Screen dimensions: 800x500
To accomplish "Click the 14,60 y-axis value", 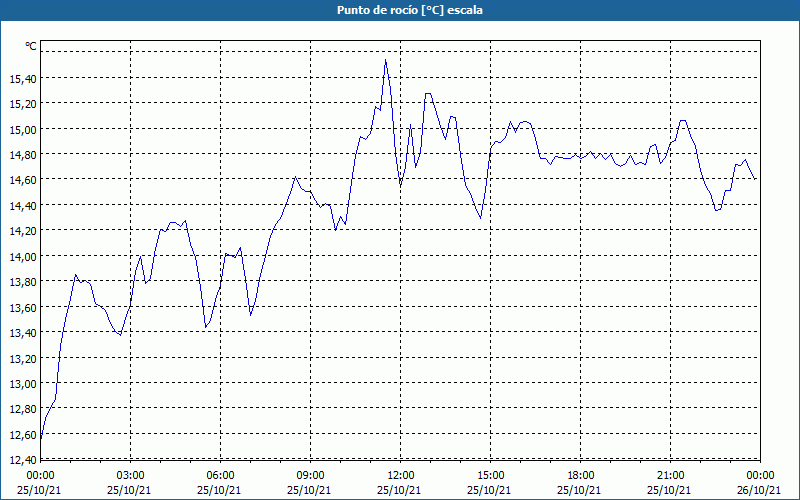I will [22, 180].
